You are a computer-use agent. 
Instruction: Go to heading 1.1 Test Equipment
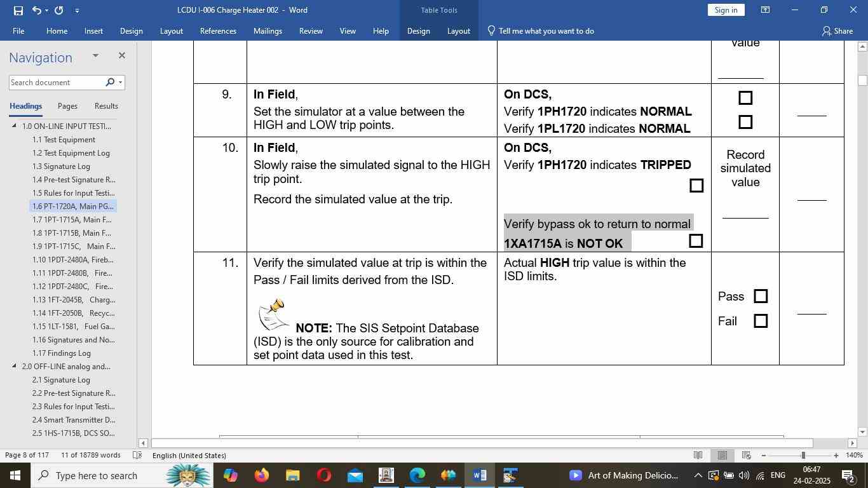point(64,140)
